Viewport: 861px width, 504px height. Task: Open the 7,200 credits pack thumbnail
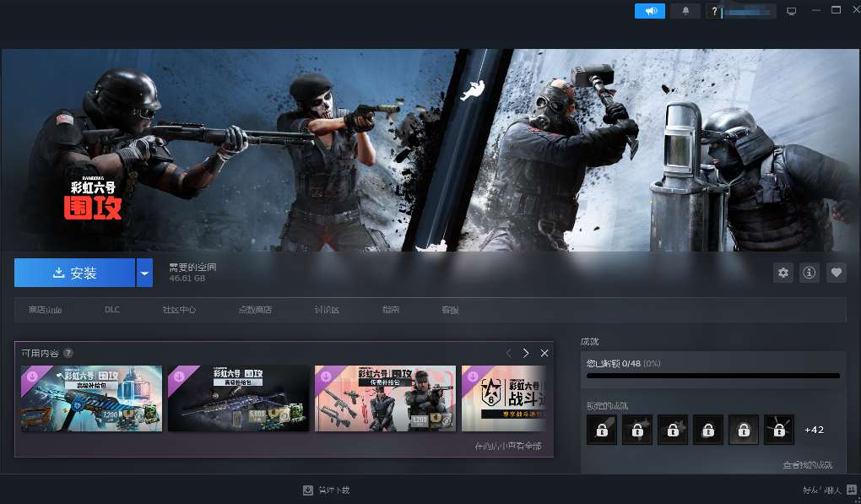(x=92, y=398)
